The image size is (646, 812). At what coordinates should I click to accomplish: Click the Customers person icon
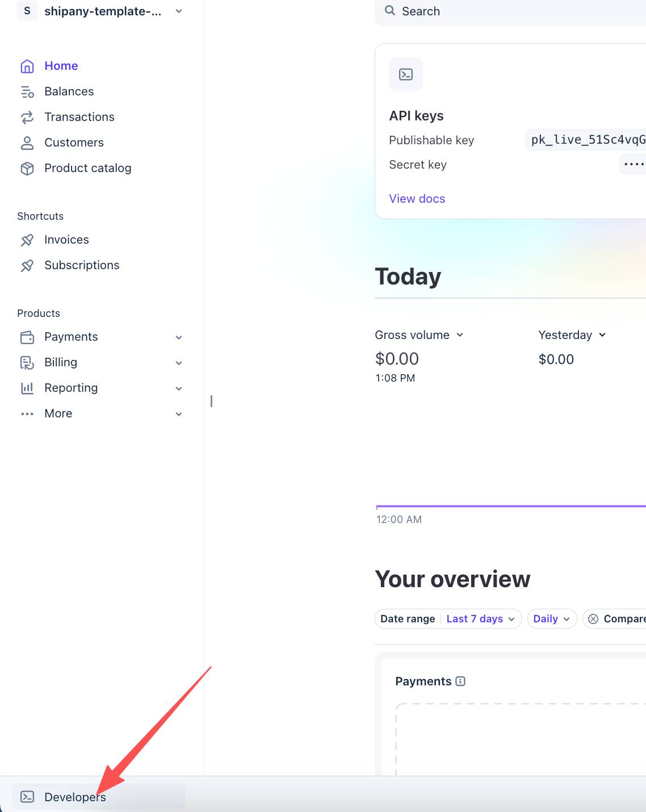(x=27, y=143)
